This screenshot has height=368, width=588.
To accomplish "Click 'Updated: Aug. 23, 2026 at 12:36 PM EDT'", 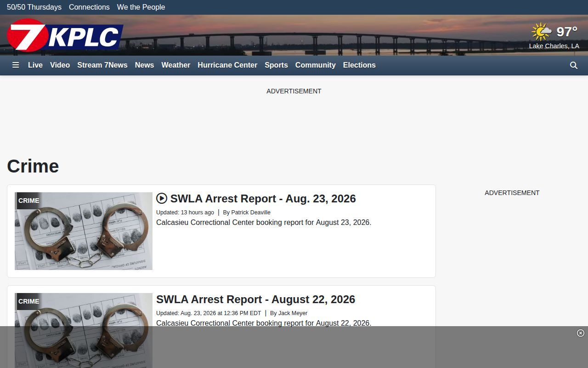I will click(209, 313).
